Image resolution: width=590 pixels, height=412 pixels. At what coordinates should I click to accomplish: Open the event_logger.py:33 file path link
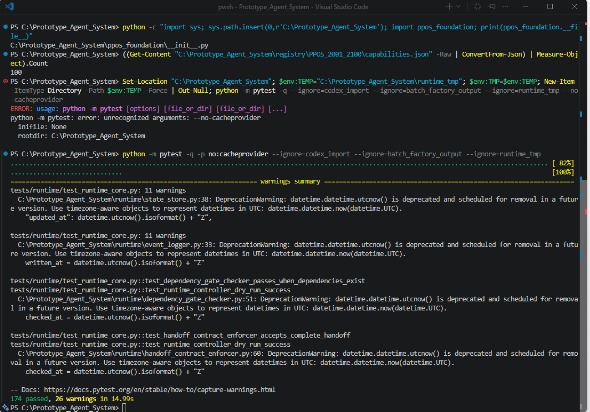(x=116, y=245)
